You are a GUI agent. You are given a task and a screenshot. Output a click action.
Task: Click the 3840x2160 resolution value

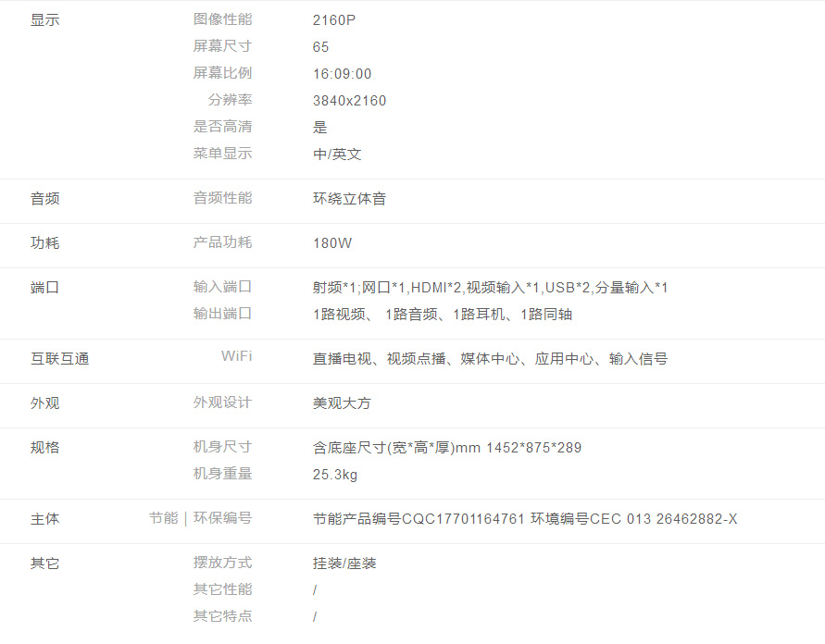tap(349, 101)
